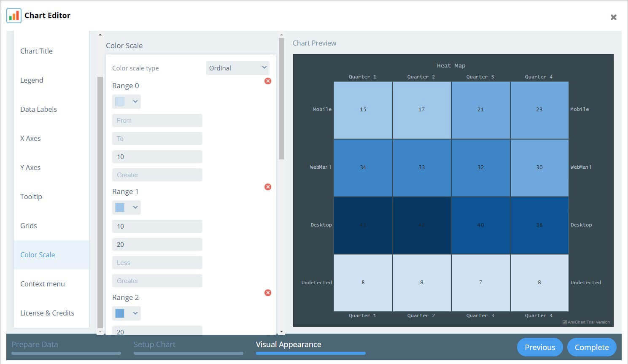This screenshot has height=364, width=628.
Task: Expand Range 1 color picker dropdown
Action: pos(135,208)
